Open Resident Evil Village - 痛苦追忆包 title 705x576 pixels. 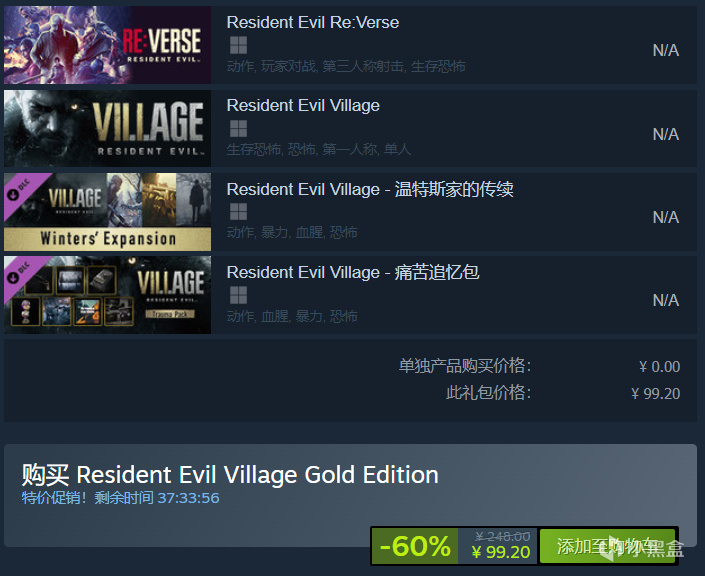click(x=353, y=272)
